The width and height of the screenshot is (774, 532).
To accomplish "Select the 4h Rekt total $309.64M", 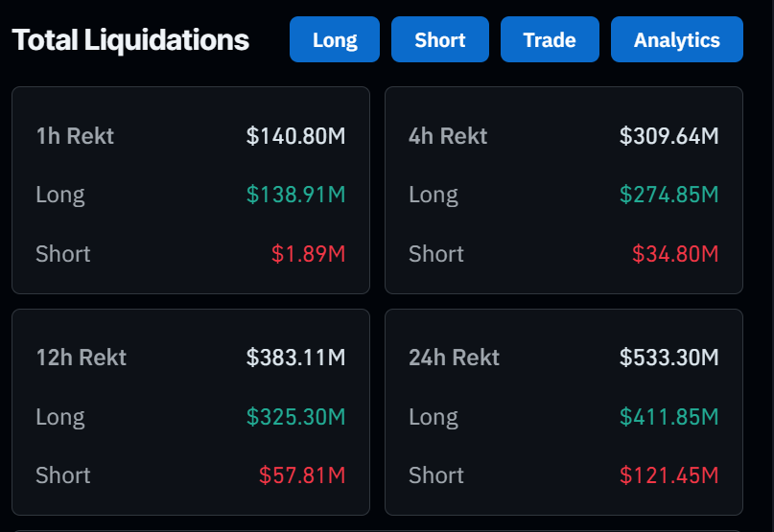I will [x=668, y=136].
